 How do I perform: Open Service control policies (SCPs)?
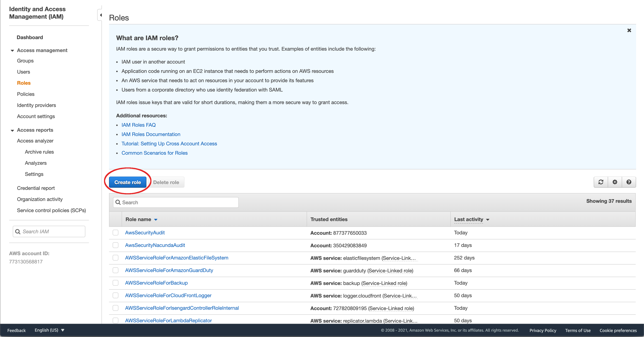tap(52, 210)
